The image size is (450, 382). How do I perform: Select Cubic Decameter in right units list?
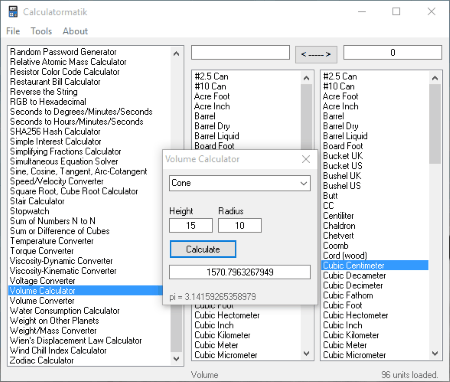(354, 276)
